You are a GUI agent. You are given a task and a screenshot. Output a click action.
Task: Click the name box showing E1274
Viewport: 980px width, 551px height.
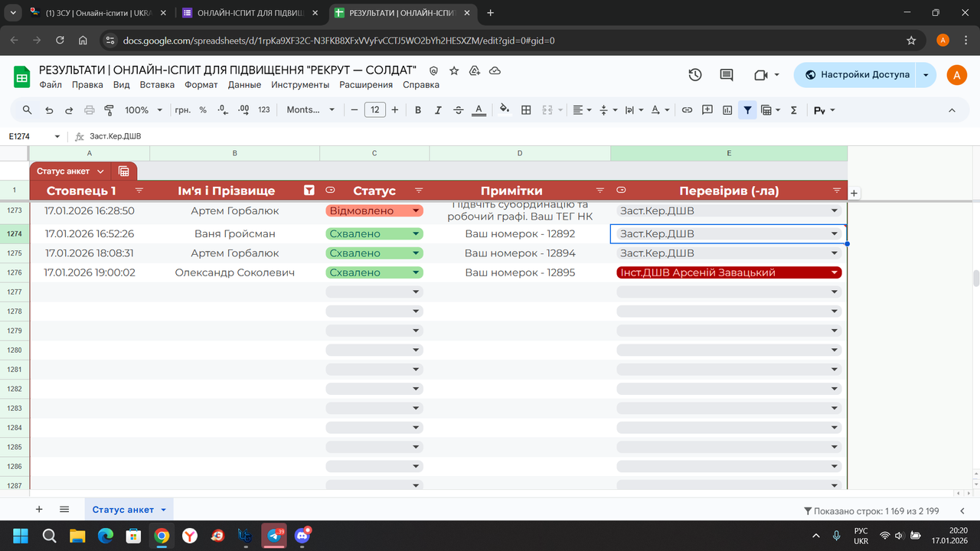pyautogui.click(x=35, y=136)
